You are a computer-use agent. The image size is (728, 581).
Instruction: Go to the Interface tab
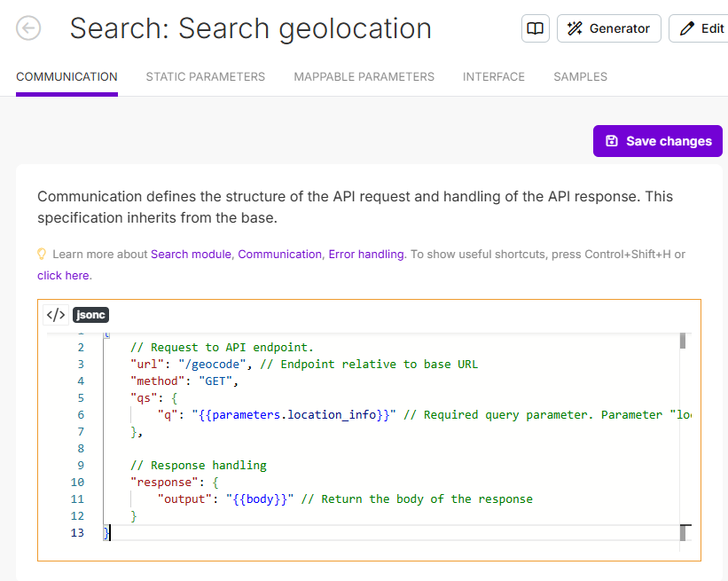tap(493, 77)
